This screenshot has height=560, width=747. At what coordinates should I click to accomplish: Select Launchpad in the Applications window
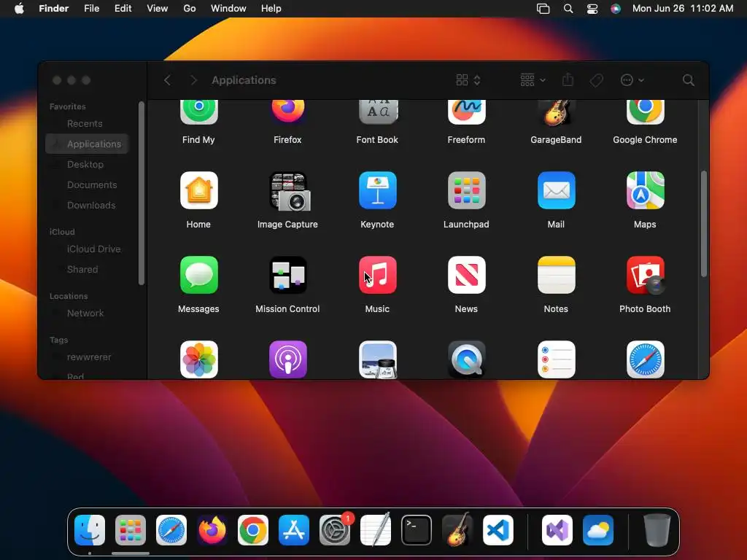466,190
